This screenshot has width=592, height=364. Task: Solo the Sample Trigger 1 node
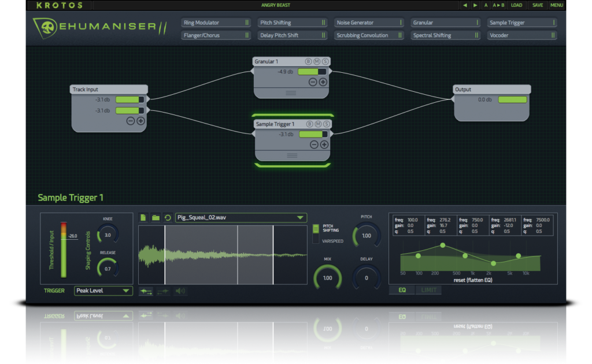326,124
